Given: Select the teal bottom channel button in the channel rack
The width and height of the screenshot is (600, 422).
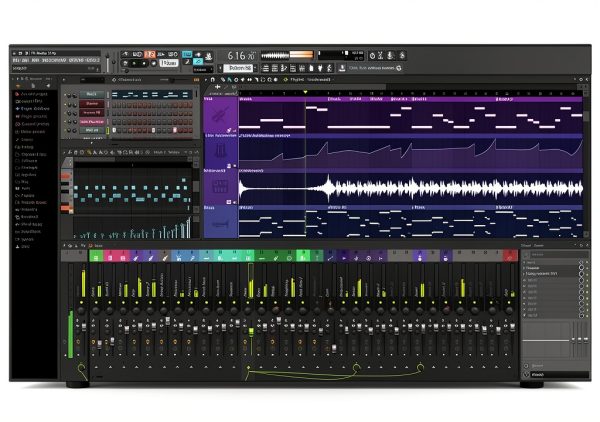Looking at the screenshot, I should coord(92,130).
